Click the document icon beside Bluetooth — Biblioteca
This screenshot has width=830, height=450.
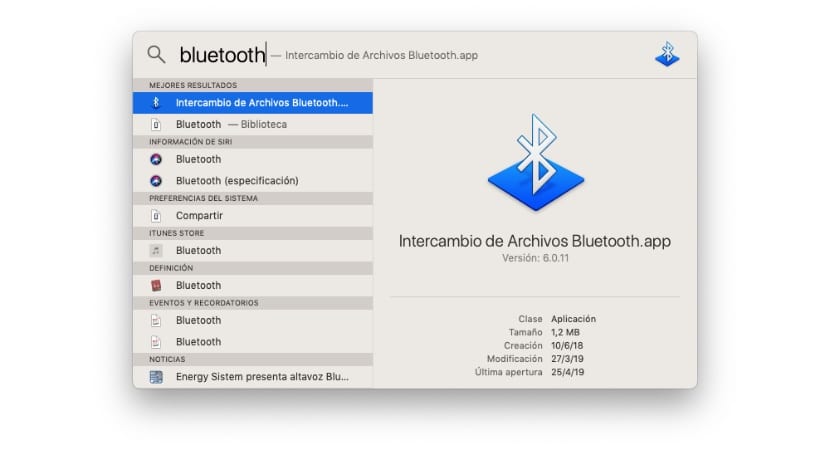click(155, 124)
